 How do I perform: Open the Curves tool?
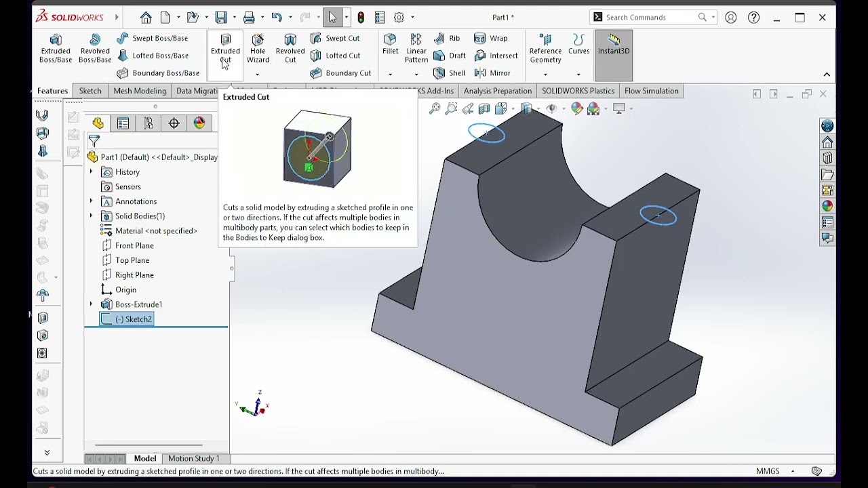click(x=578, y=44)
